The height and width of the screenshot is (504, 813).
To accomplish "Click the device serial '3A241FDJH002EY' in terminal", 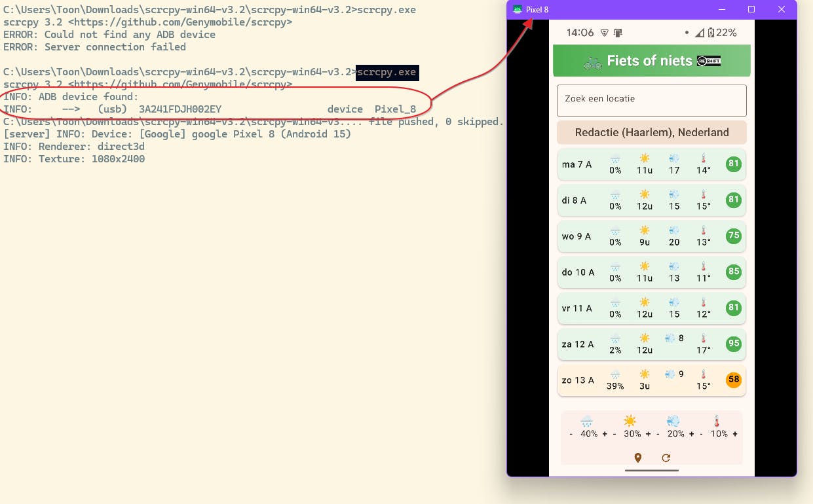I will [180, 109].
